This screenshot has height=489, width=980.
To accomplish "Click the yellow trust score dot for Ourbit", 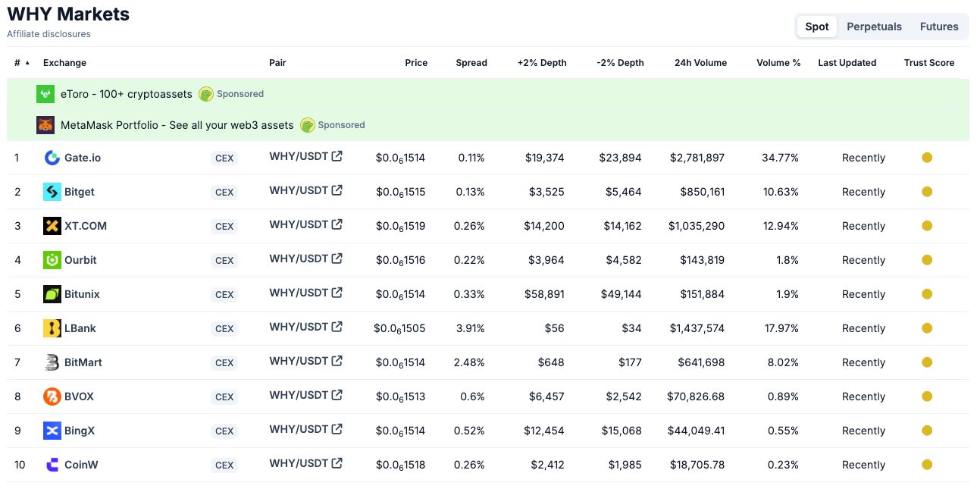I will [x=926, y=260].
